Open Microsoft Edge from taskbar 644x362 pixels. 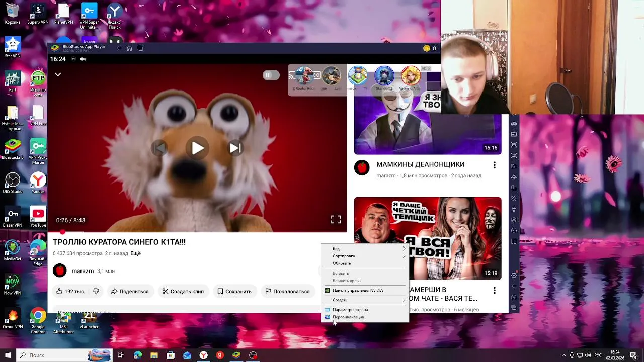(137, 355)
